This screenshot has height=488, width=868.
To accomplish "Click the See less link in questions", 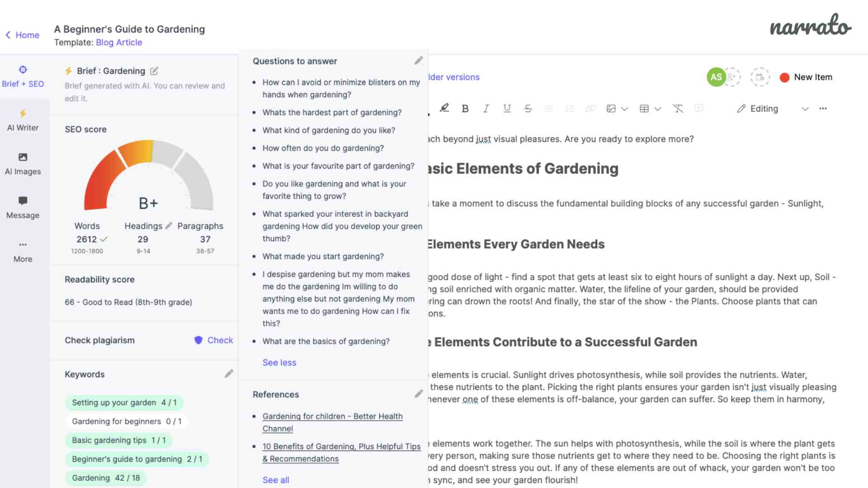I will [x=279, y=362].
